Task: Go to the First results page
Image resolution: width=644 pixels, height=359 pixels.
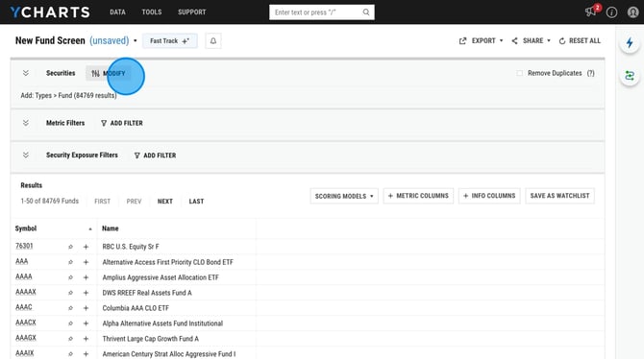Action: click(x=102, y=201)
